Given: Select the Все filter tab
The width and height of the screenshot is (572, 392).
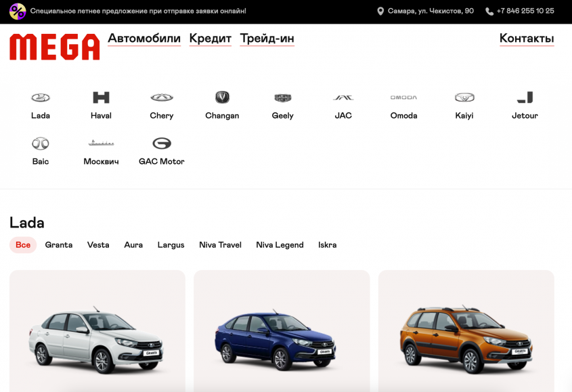Looking at the screenshot, I should click(23, 245).
